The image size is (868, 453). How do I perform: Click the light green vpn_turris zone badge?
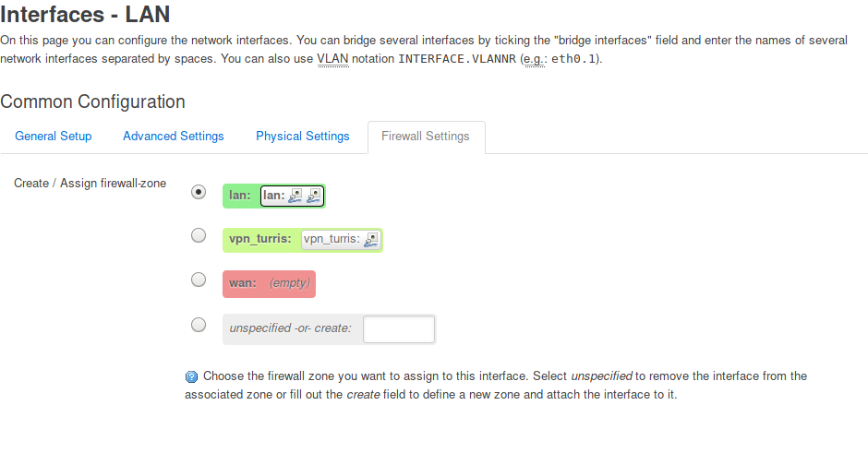pyautogui.click(x=302, y=240)
